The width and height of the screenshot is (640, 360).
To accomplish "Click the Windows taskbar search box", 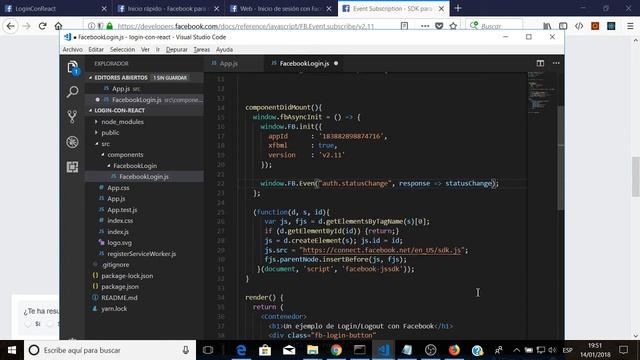I will pyautogui.click(x=110, y=350).
